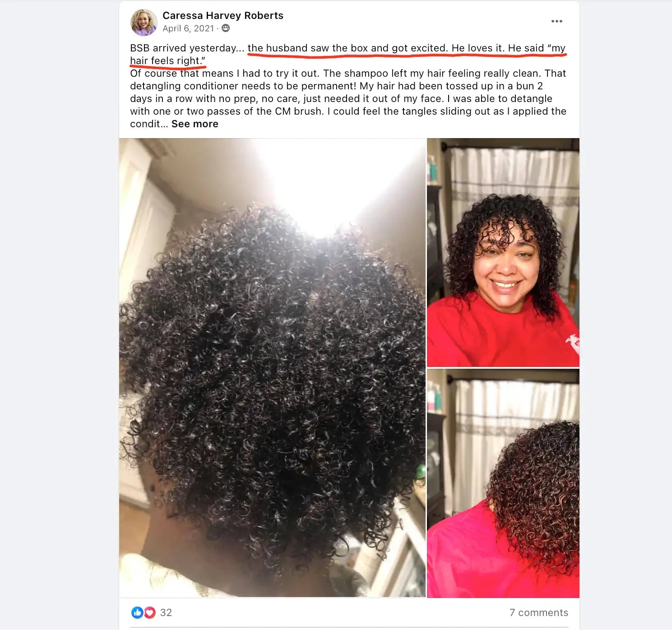Click the underlined "hair feels right." line
672x630 pixels.
coord(168,61)
